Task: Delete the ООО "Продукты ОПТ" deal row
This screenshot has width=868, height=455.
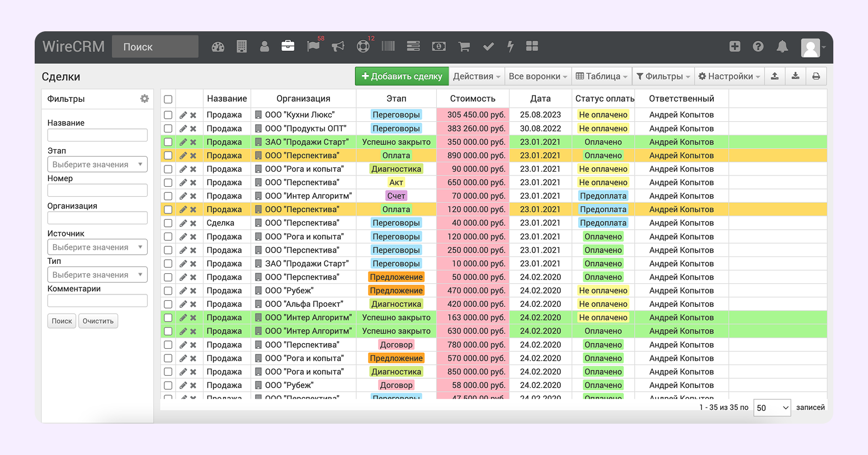Action: click(193, 129)
